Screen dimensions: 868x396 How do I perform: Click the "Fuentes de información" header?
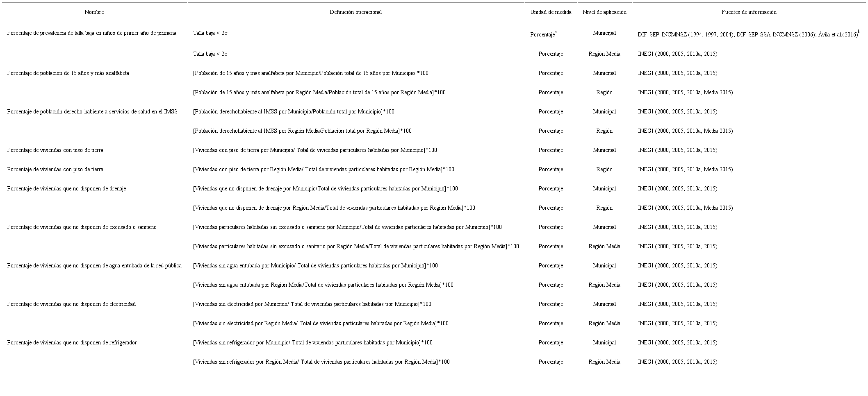click(749, 12)
